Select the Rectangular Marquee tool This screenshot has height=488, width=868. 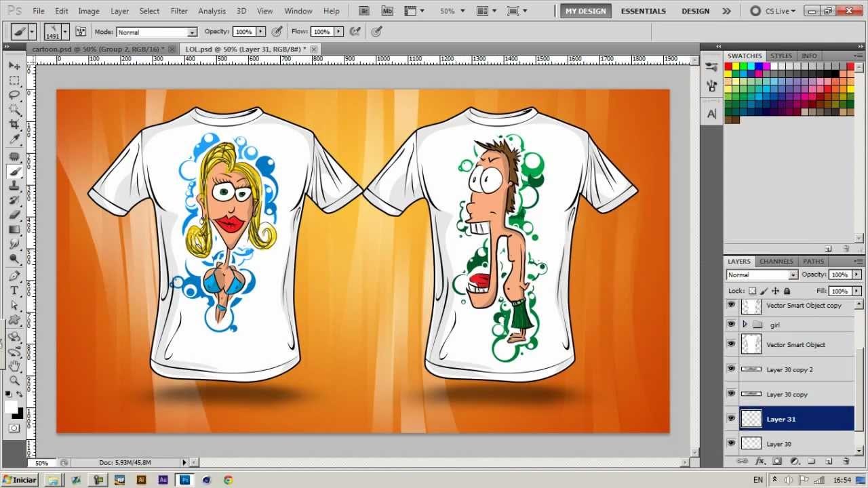pos(14,81)
